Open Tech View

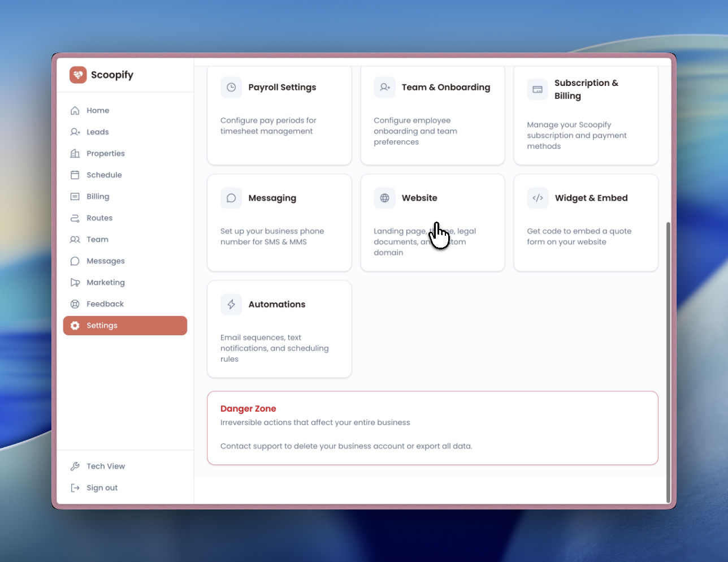(75, 466)
